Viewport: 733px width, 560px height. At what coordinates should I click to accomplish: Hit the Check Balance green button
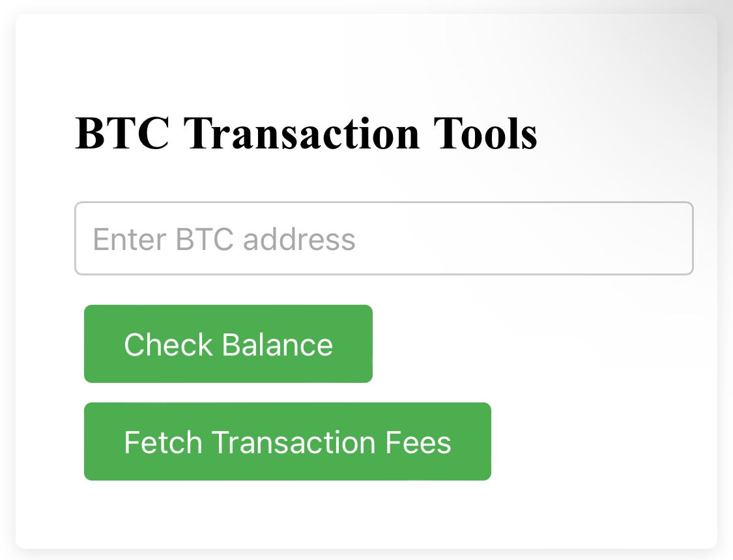(228, 343)
